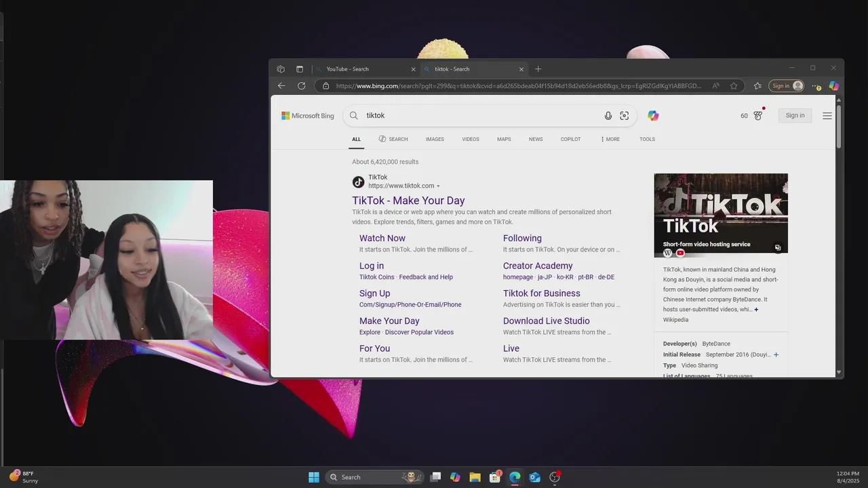The width and height of the screenshot is (868, 488).
Task: Open the Watch Now sitelink
Action: click(x=382, y=238)
